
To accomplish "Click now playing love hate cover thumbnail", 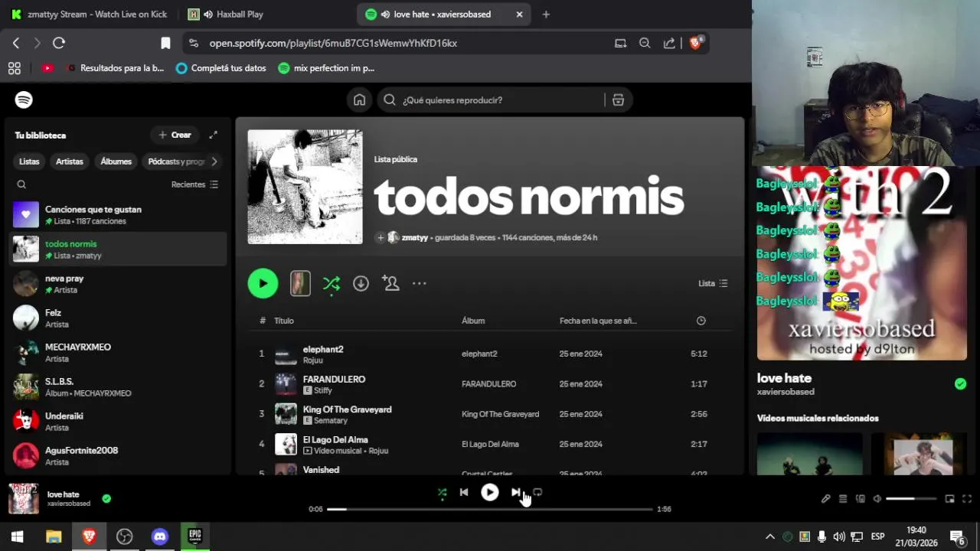I will [24, 498].
